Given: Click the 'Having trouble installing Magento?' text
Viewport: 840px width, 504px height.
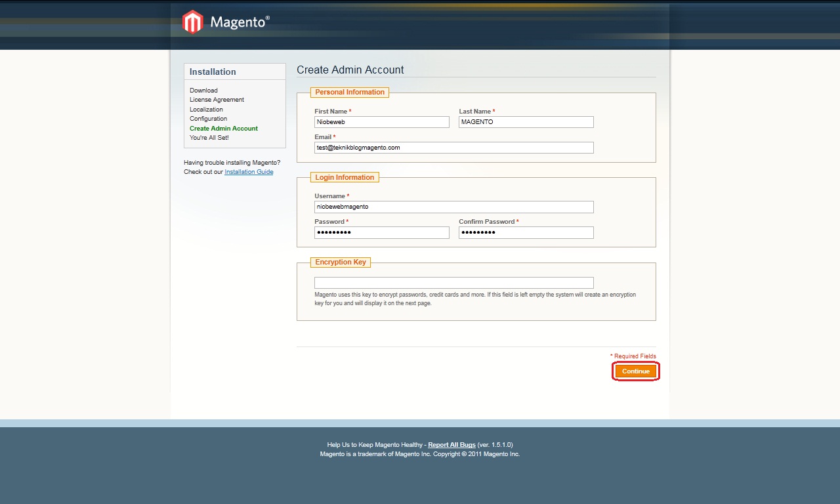Looking at the screenshot, I should 232,163.
